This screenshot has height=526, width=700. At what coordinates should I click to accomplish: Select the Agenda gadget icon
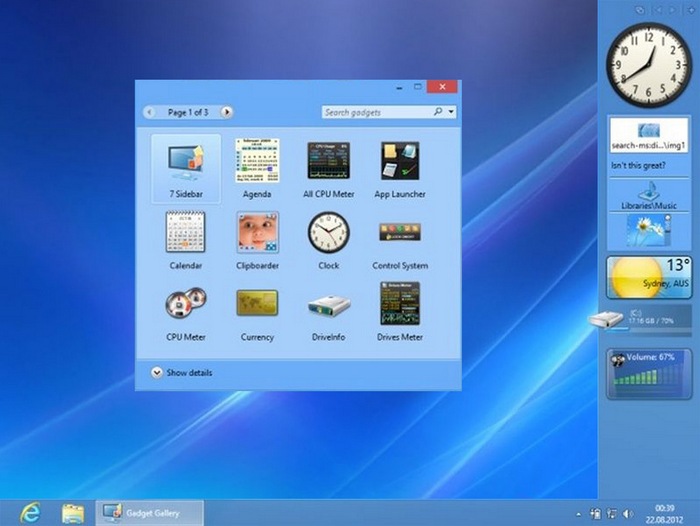click(257, 160)
